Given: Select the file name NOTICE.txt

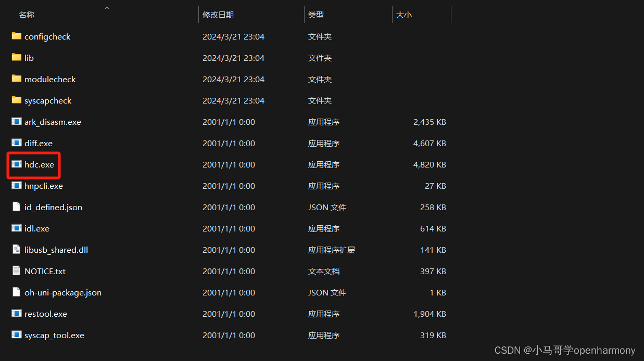Looking at the screenshot, I should point(45,272).
